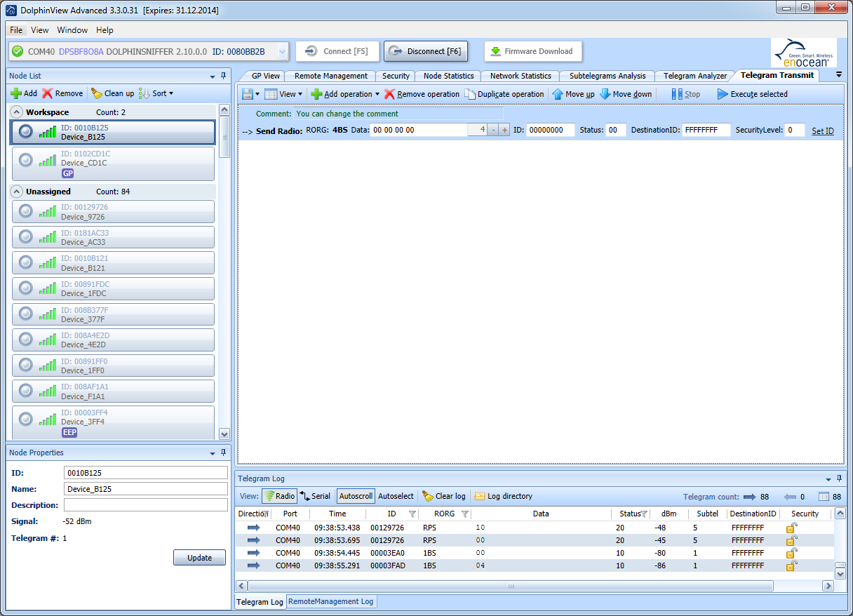Pin the Node List panel
The width and height of the screenshot is (853, 616).
coord(223,76)
